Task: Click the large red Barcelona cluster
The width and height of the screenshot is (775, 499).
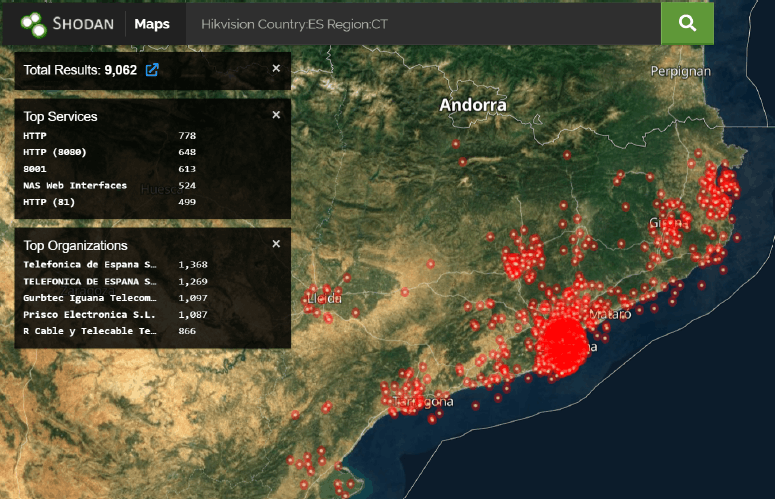Action: coord(561,345)
